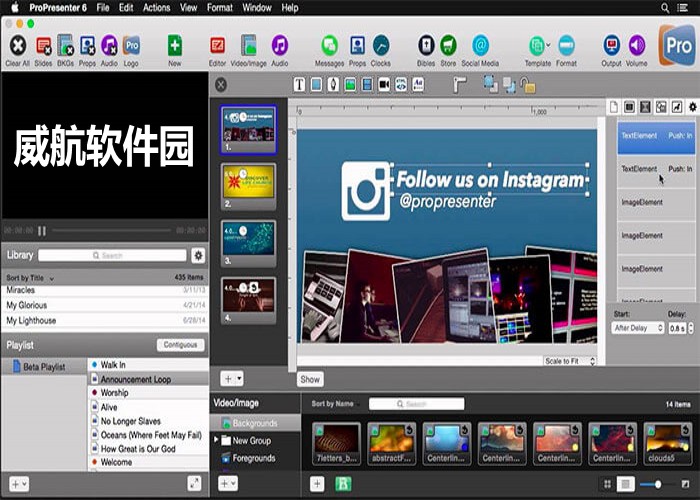Click the padlock icon in editor toolbar
The width and height of the screenshot is (700, 500).
527,86
